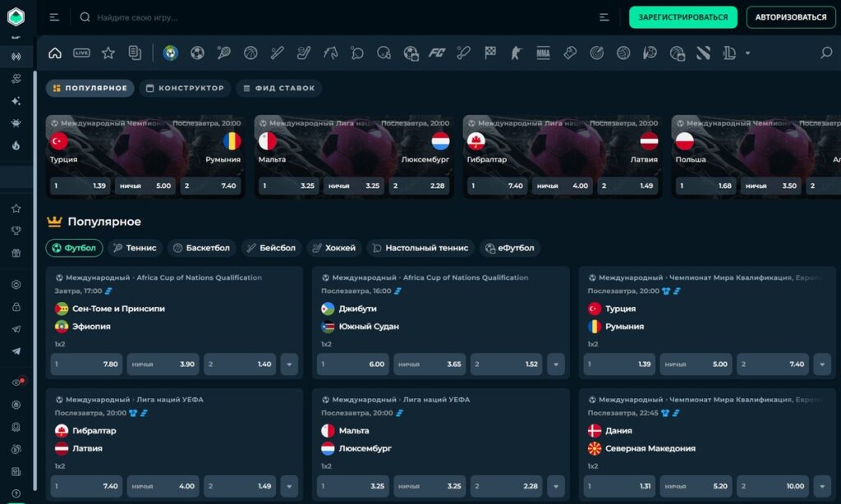
Task: Select the Counter-Strike soldier icon
Action: tap(517, 53)
